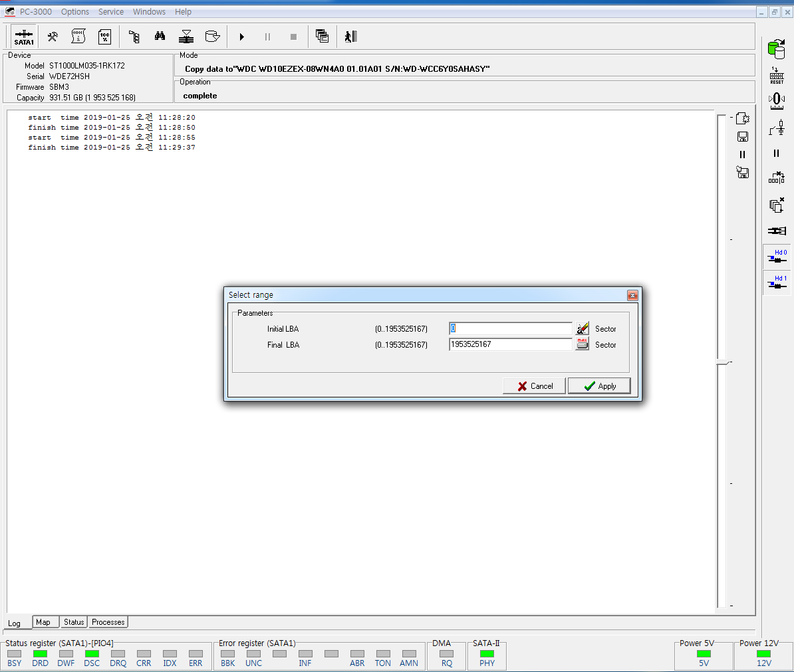Click the green disk copy icon

(776, 49)
